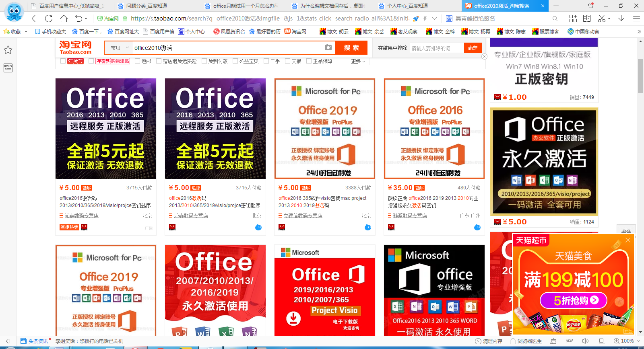Open the 头条资讯 news feed in status bar
The image size is (644, 349).
(35, 341)
